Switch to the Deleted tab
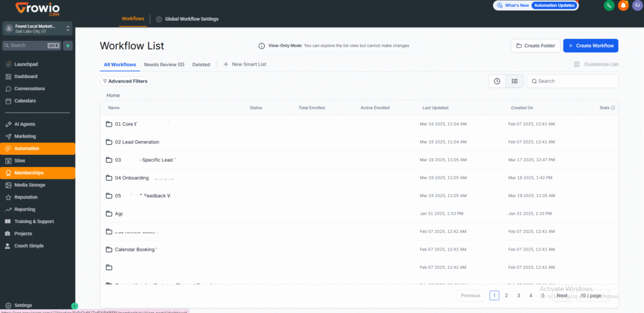 pyautogui.click(x=201, y=65)
